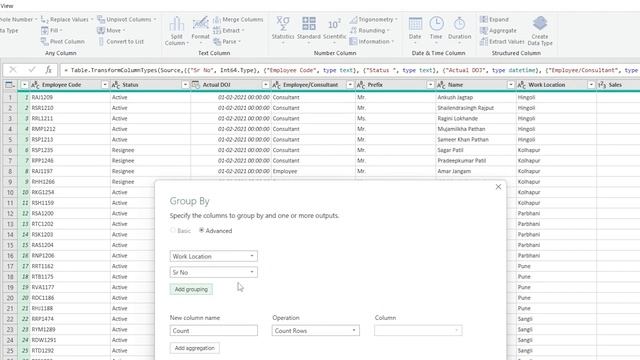This screenshot has height=360, width=640.
Task: Open the Work Location grouping dropdown
Action: point(213,256)
